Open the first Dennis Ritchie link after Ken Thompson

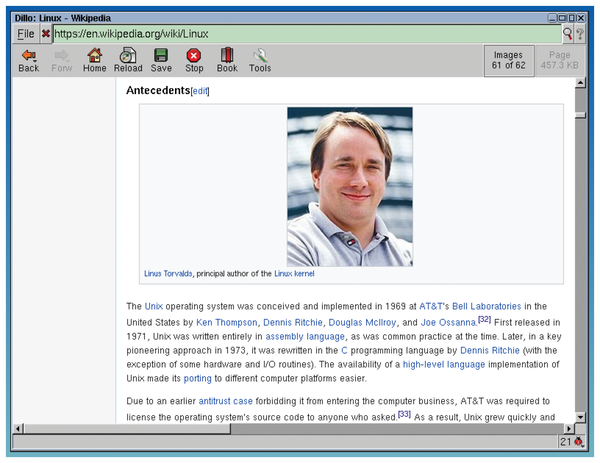point(293,323)
